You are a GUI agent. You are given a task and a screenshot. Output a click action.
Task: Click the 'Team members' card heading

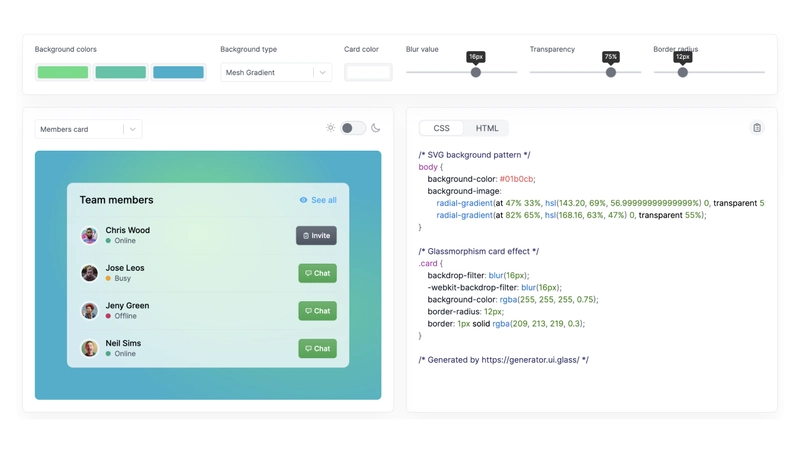[116, 200]
